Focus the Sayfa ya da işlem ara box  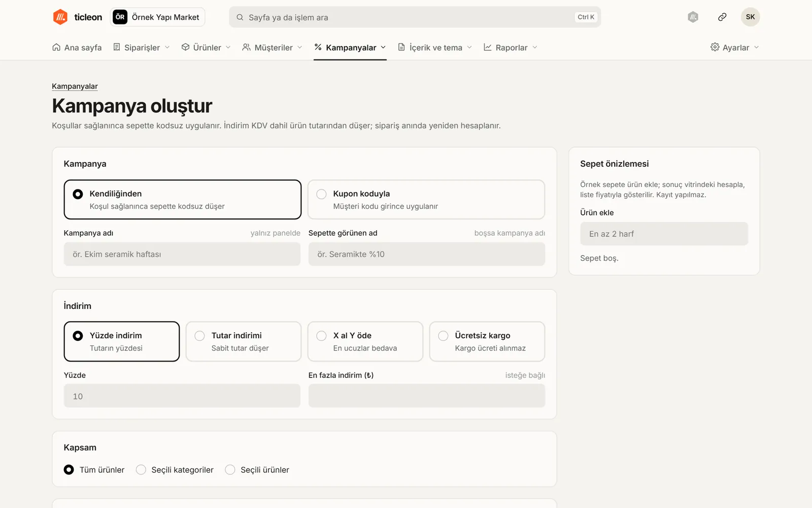coord(415,17)
